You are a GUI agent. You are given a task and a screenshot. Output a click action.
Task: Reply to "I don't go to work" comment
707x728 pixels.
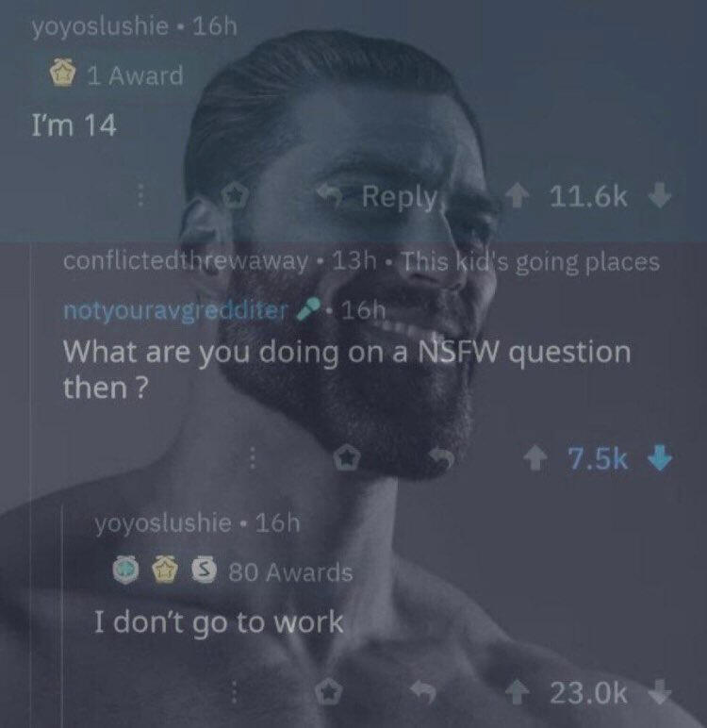click(x=422, y=693)
